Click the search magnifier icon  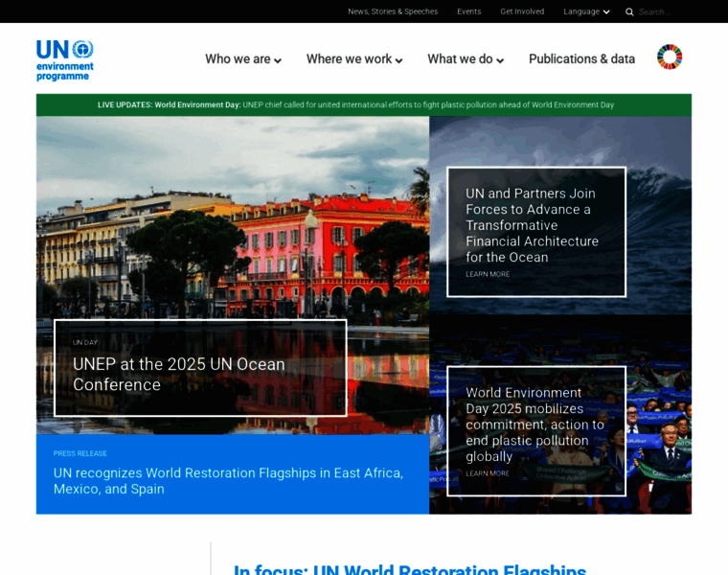tap(629, 11)
